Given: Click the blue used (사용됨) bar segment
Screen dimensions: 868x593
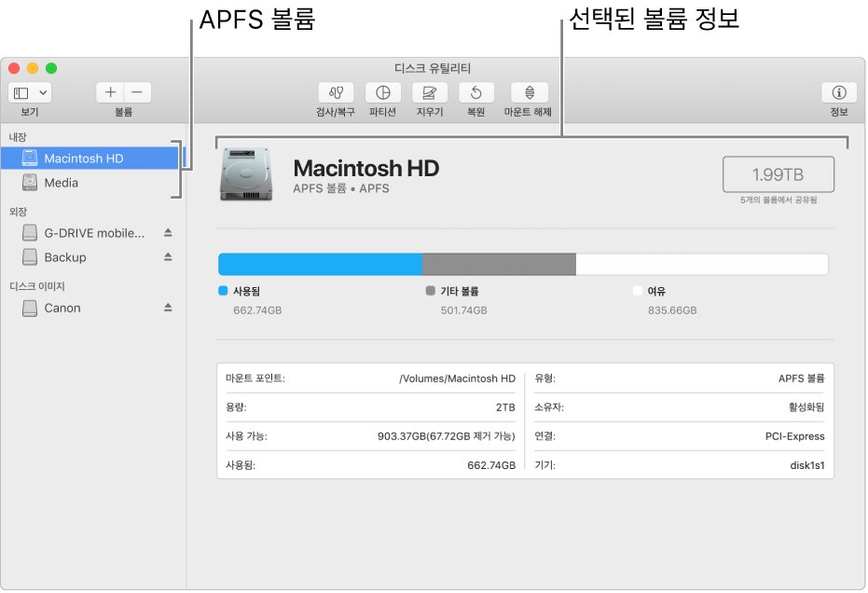Looking at the screenshot, I should [x=320, y=265].
